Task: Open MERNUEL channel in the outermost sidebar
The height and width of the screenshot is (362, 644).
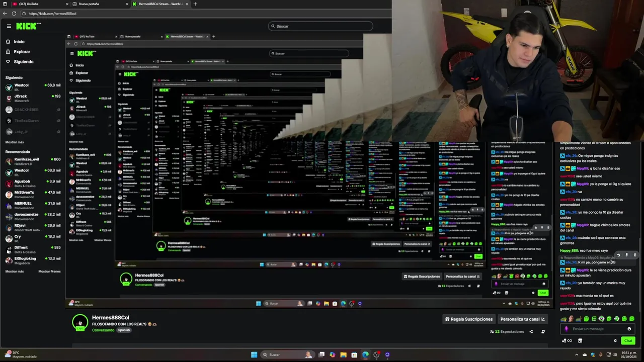Action: 33,206
